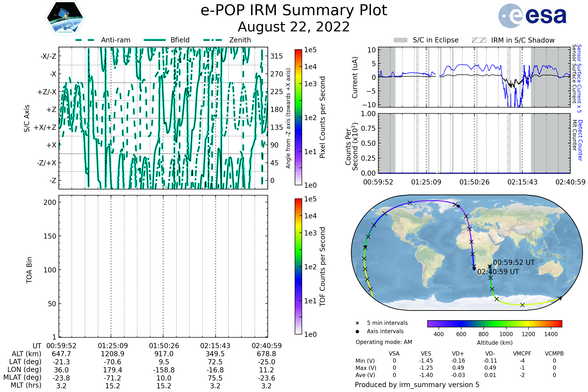
Task: Click the 01:25:09 UT tick under TOA plot
Action: click(113, 346)
